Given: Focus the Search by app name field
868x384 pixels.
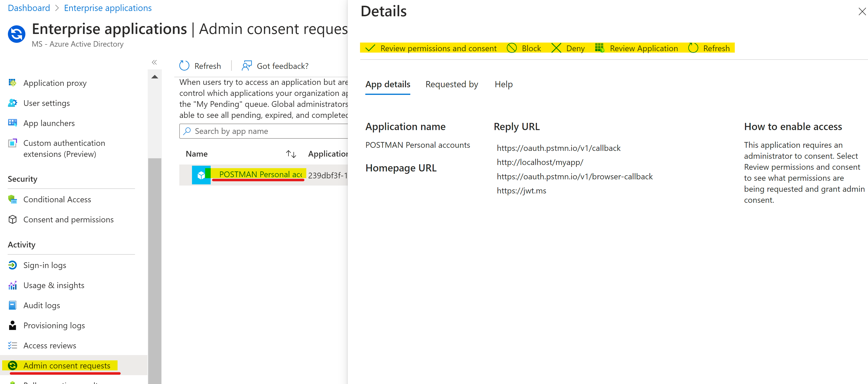Looking at the screenshot, I should click(264, 131).
